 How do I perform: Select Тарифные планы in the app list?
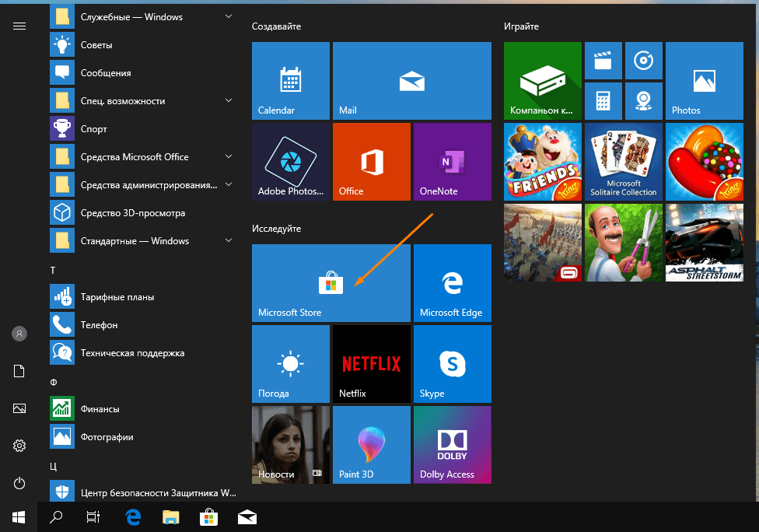tap(117, 297)
